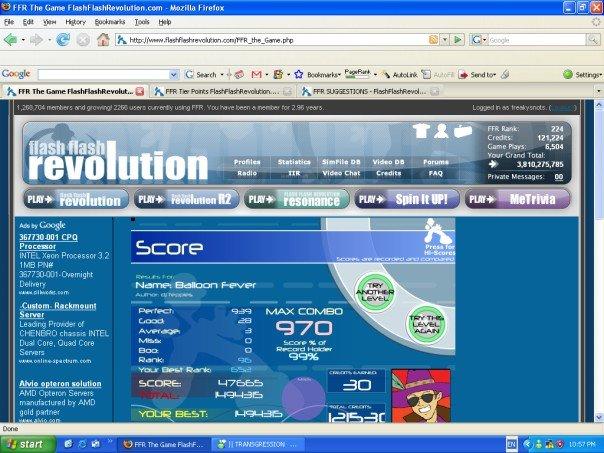604x453 pixels.
Task: Click the EN language indicator in taskbar
Action: (511, 445)
